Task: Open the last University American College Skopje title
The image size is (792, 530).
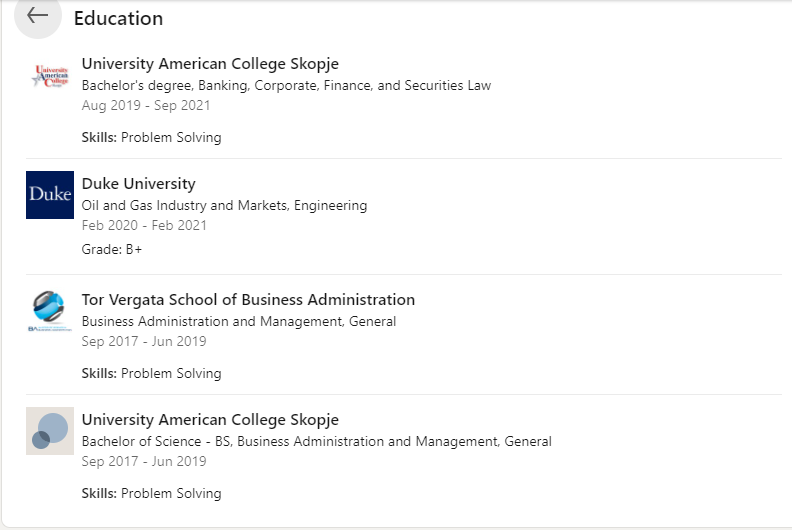Action: click(x=210, y=420)
